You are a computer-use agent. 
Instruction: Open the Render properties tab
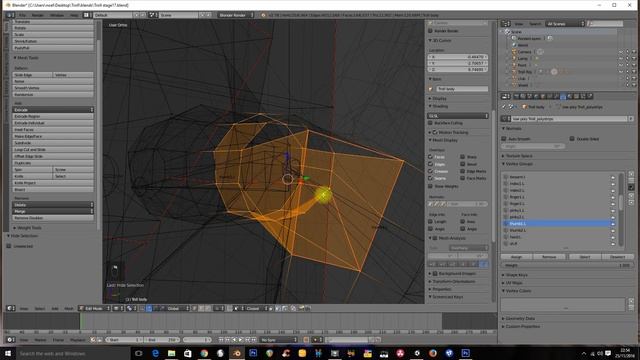516,96
